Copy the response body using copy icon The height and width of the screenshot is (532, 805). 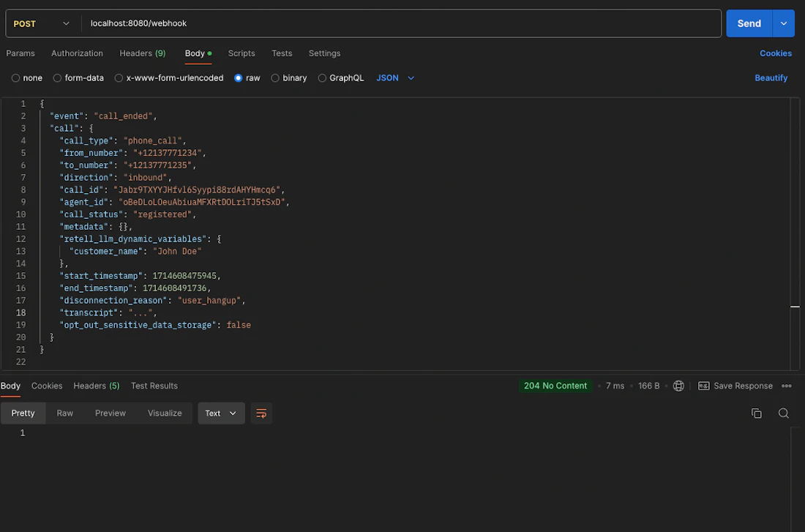757,413
